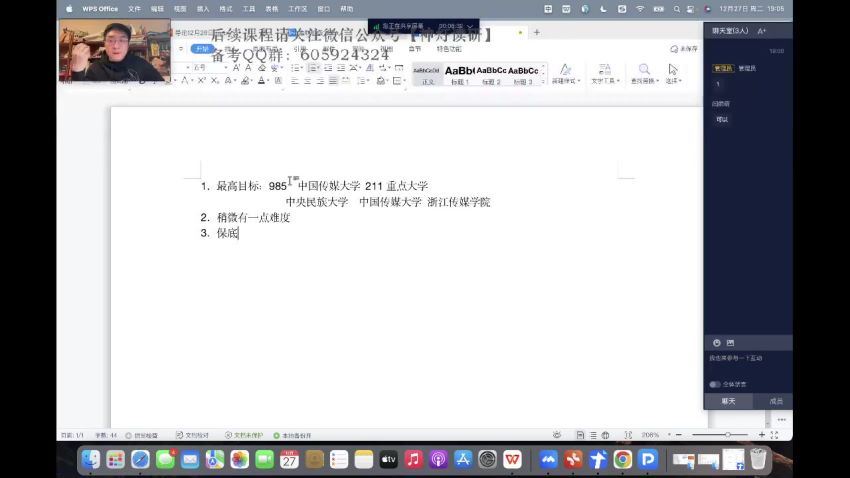
Task: Open WPS Office from the Dock
Action: tap(512, 460)
